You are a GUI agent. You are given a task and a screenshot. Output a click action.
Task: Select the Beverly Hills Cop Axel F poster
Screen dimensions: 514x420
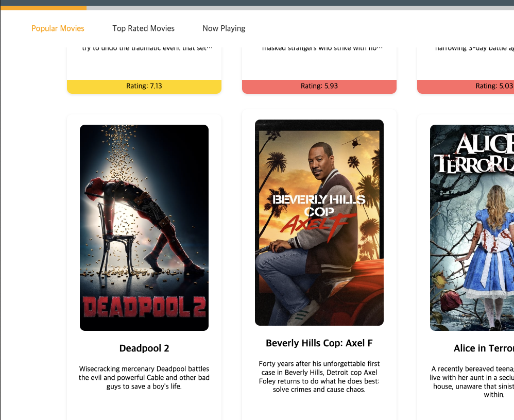click(x=319, y=223)
